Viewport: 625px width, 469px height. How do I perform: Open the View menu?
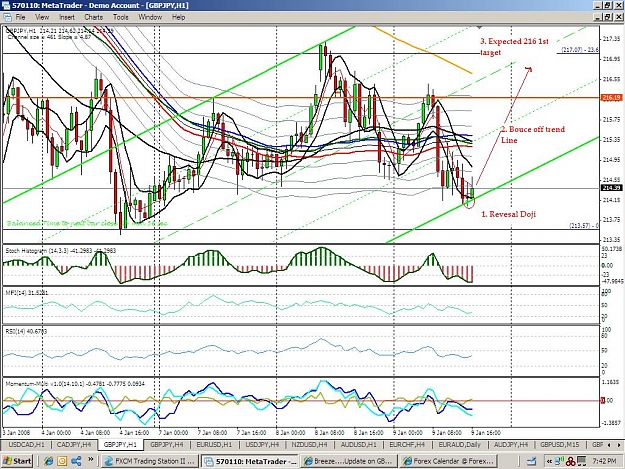(x=42, y=17)
